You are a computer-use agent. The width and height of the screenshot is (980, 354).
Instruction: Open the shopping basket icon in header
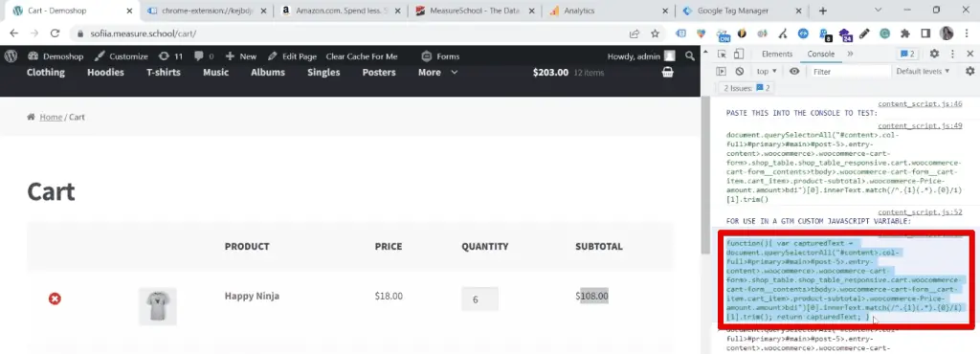click(667, 73)
